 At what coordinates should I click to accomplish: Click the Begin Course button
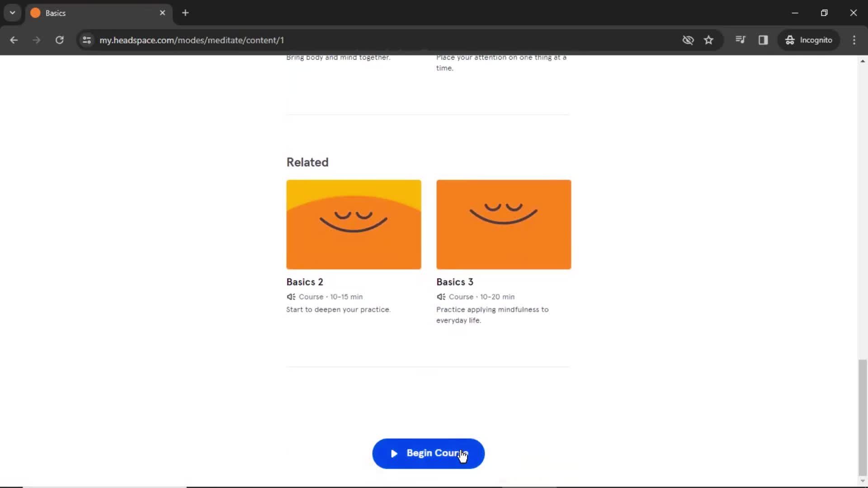click(428, 453)
